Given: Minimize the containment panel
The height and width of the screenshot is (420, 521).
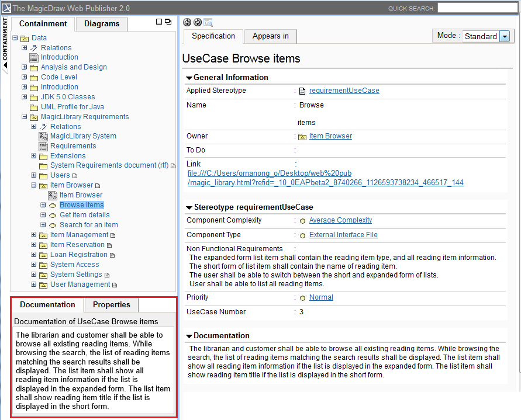Looking at the screenshot, I should coord(159,22).
